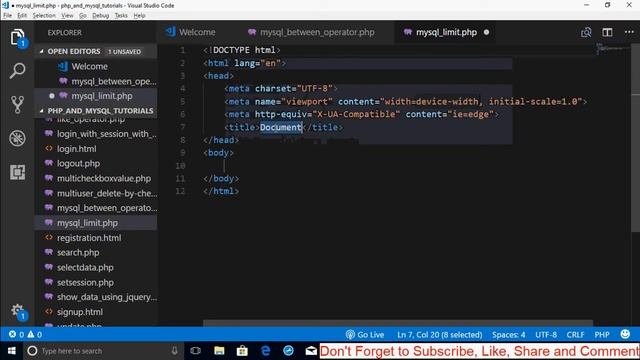Open multiuser_delete-by-che... file

coord(96,193)
